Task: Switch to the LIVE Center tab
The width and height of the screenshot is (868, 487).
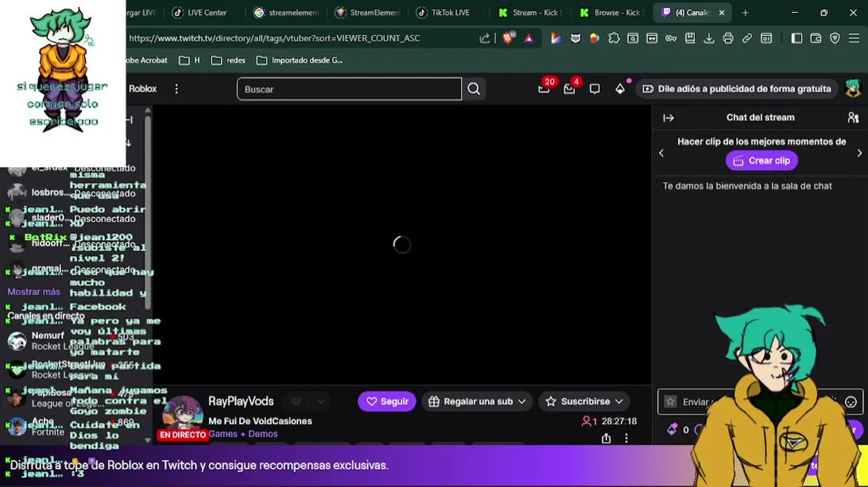Action: pos(199,12)
